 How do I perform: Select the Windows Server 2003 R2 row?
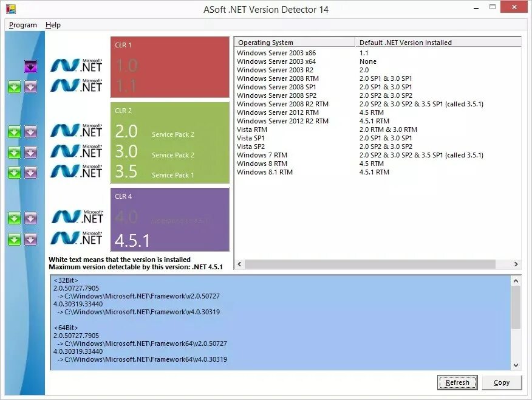[378, 70]
